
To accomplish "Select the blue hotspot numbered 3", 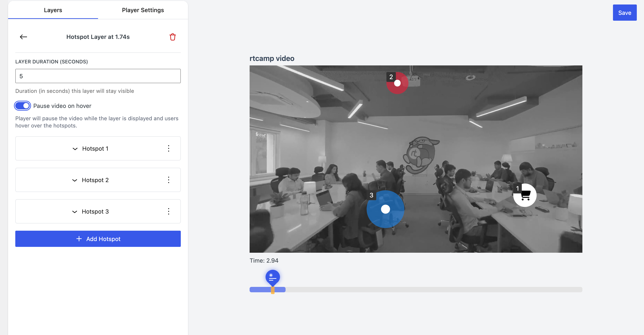I will (385, 209).
